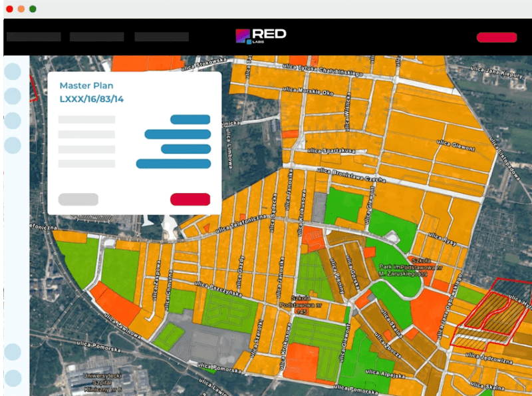The width and height of the screenshot is (532, 396).
Task: Select the "ulica Listopadowa" street label
Action: click(x=505, y=158)
